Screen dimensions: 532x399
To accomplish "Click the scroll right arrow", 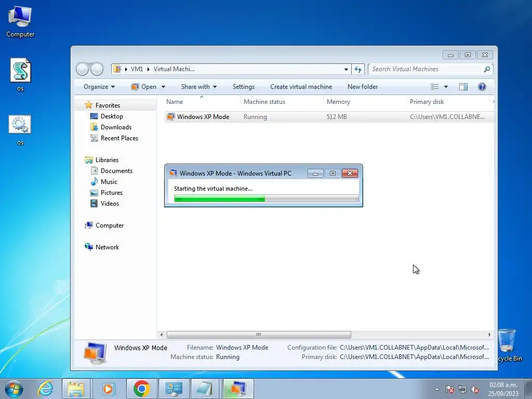I will (489, 335).
